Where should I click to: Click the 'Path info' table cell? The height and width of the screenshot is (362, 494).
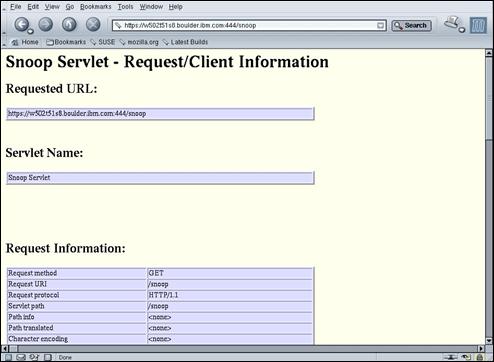click(77, 317)
